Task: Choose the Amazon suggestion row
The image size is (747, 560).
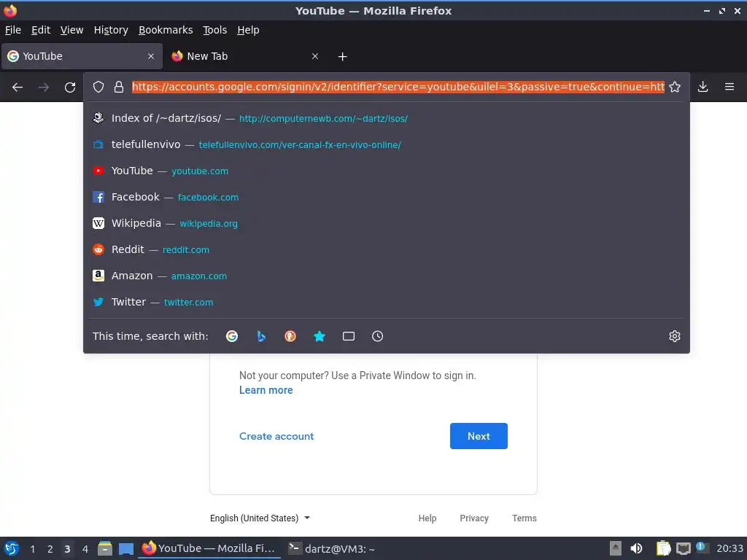Action: coord(387,276)
